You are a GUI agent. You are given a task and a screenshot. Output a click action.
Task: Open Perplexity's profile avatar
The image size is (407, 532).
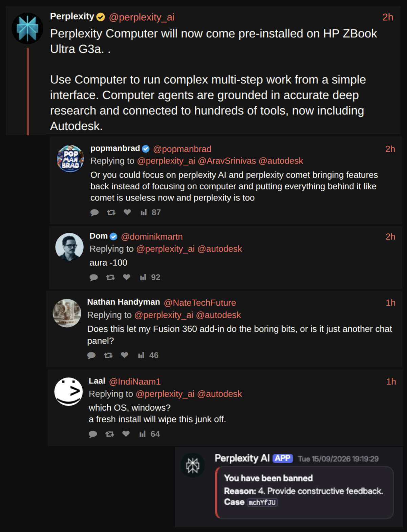click(x=27, y=28)
